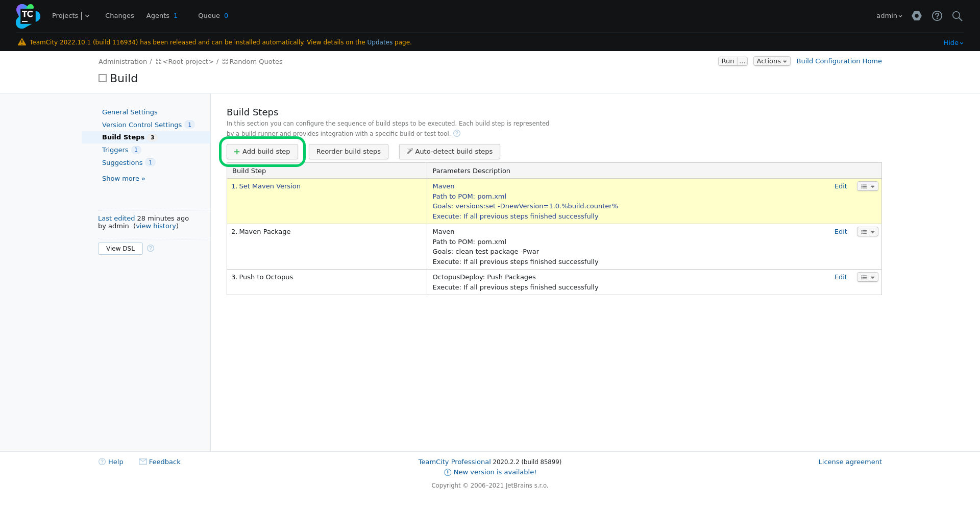Viewport: 980px width, 508px height.
Task: Click Root project breadcrumb link
Action: (x=188, y=62)
